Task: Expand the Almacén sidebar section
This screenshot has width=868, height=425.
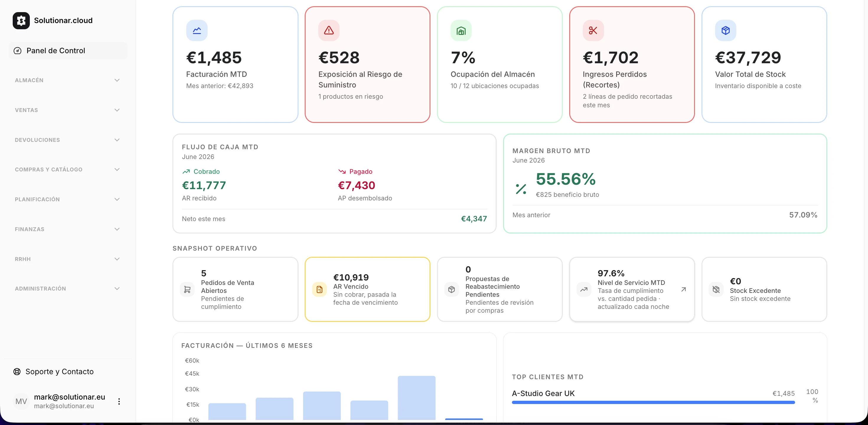Action: [x=67, y=80]
